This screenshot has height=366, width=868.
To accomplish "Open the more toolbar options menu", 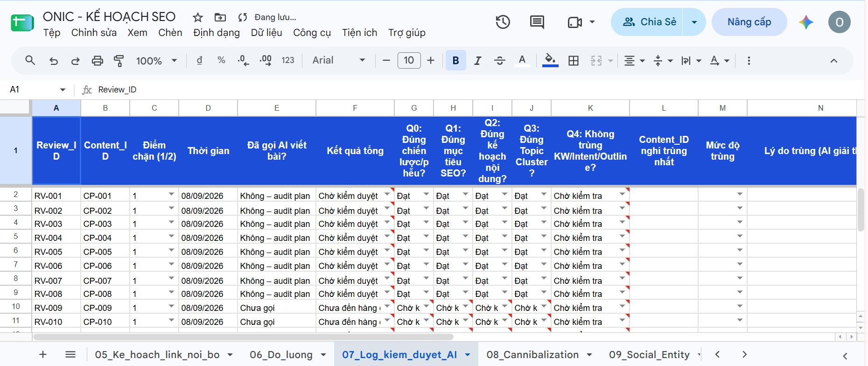I will click(x=749, y=61).
